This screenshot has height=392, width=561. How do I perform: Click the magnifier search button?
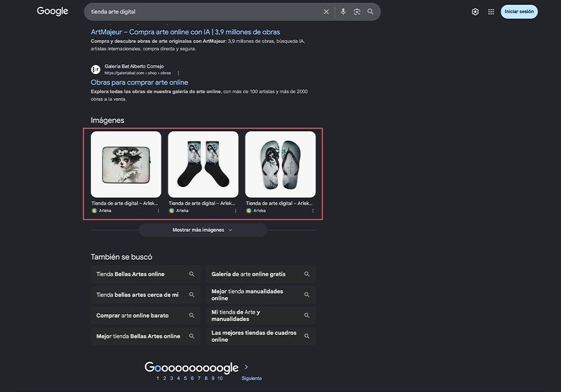click(371, 12)
